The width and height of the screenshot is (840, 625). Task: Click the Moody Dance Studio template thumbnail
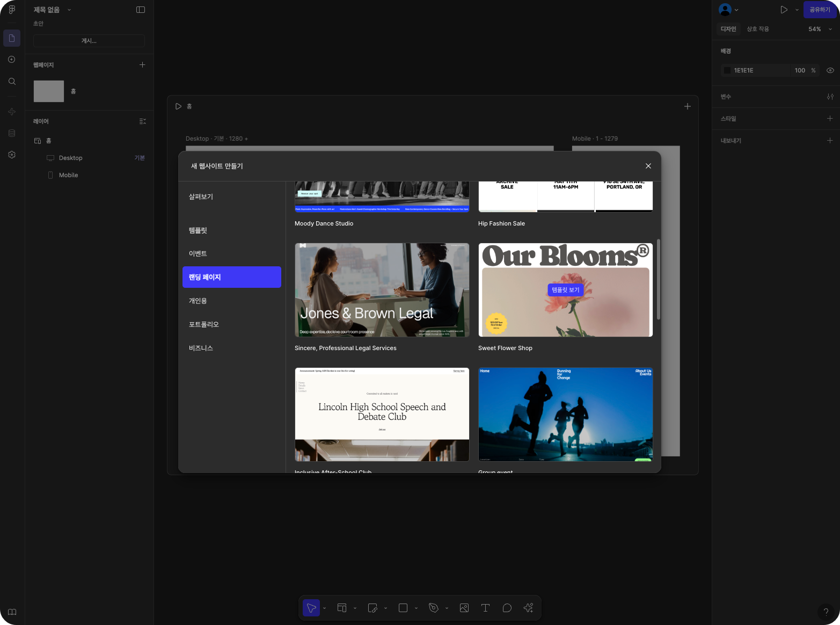point(382,197)
